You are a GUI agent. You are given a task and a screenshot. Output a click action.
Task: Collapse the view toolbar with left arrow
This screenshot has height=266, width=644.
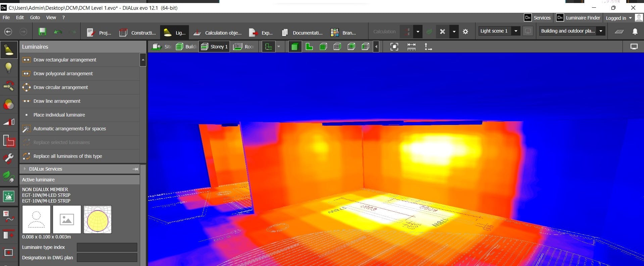tap(376, 47)
